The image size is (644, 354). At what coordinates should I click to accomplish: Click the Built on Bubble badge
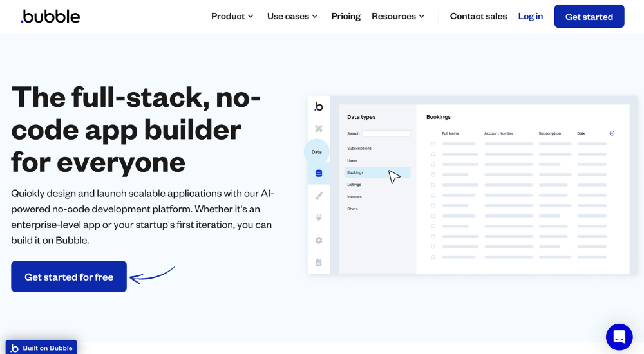[41, 348]
